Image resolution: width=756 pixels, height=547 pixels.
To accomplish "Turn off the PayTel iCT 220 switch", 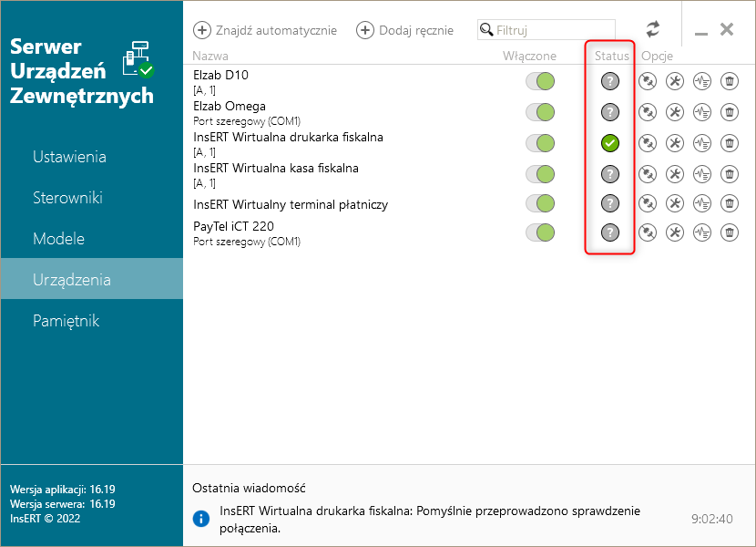I will click(x=540, y=232).
